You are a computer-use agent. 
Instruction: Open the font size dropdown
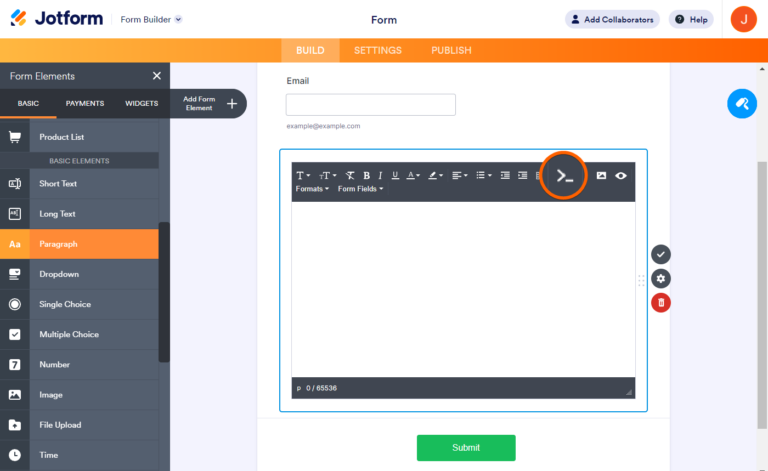tap(328, 175)
